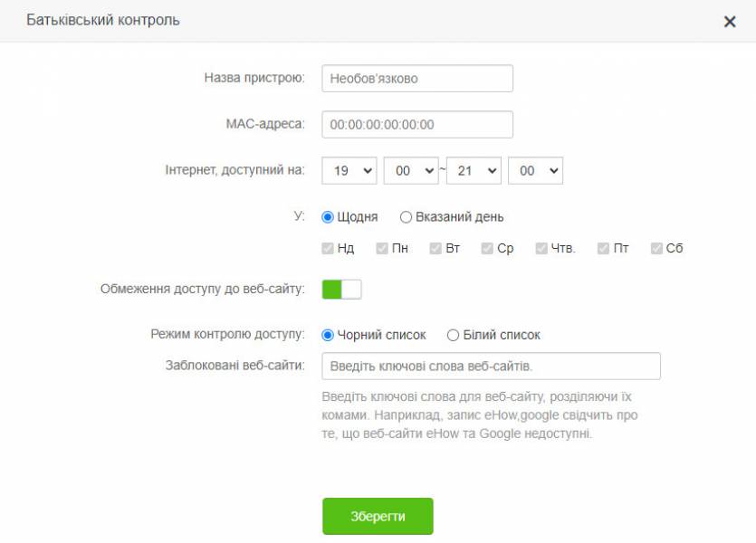Click the MAC-адреса input field

click(417, 124)
